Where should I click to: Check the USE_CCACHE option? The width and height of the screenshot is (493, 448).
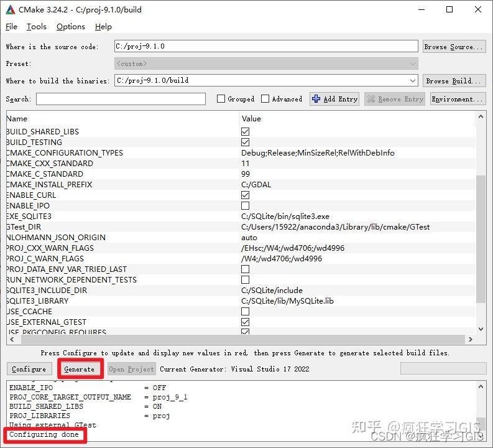click(x=245, y=312)
